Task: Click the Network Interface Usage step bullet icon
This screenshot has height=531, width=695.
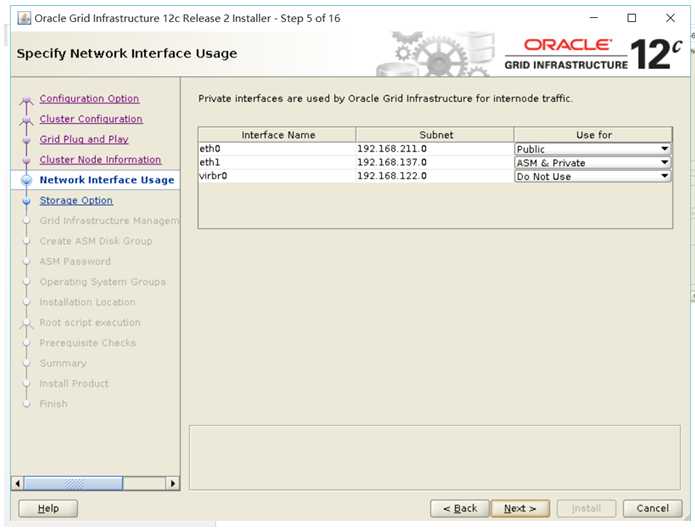Action: (27, 180)
